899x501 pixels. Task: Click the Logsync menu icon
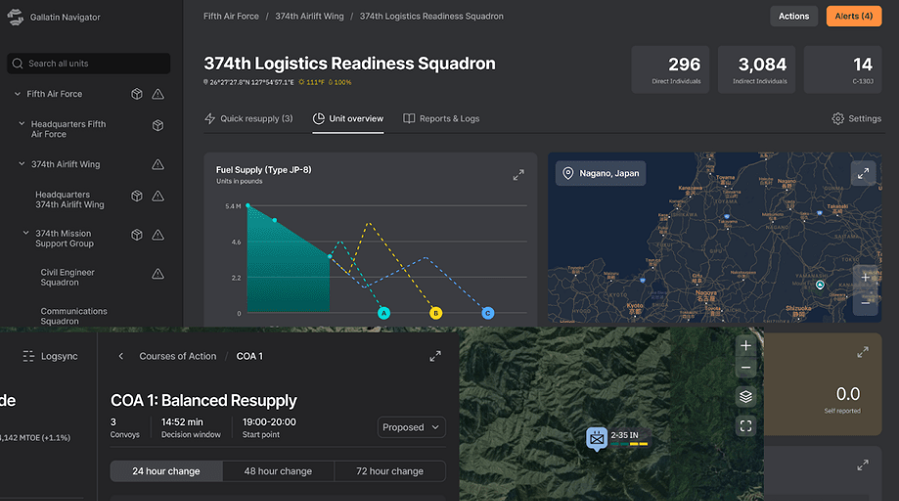[28, 356]
